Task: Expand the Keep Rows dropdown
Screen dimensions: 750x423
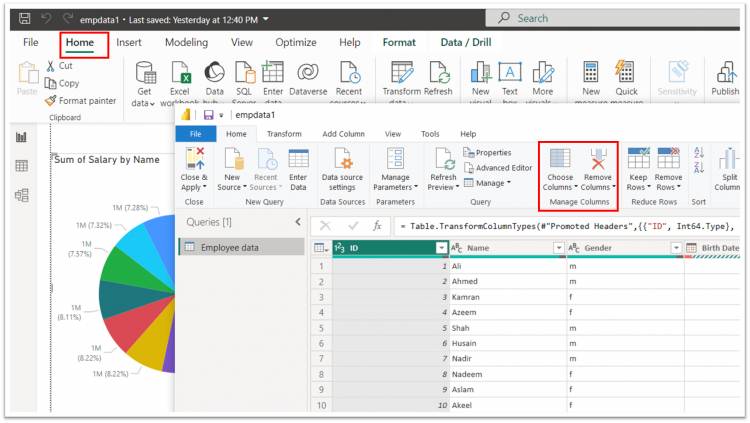Action: [649, 187]
